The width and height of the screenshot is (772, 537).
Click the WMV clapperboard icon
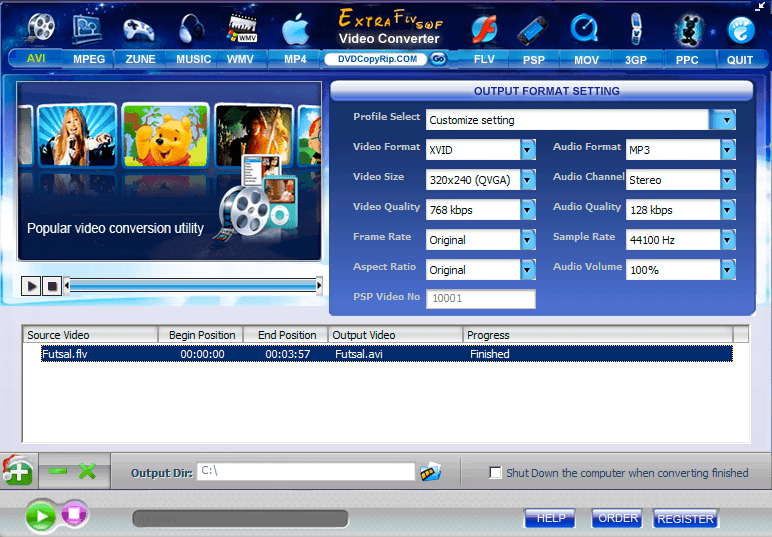pyautogui.click(x=242, y=29)
